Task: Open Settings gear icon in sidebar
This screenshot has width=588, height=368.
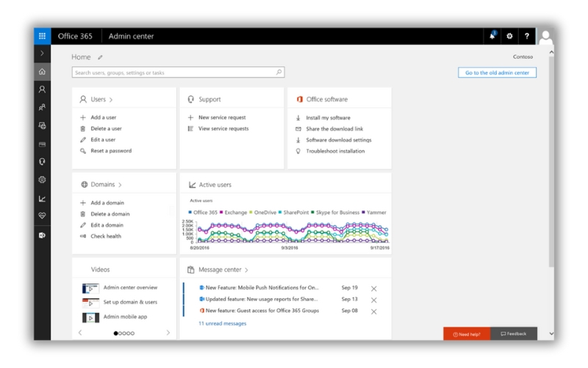Action: coord(42,180)
